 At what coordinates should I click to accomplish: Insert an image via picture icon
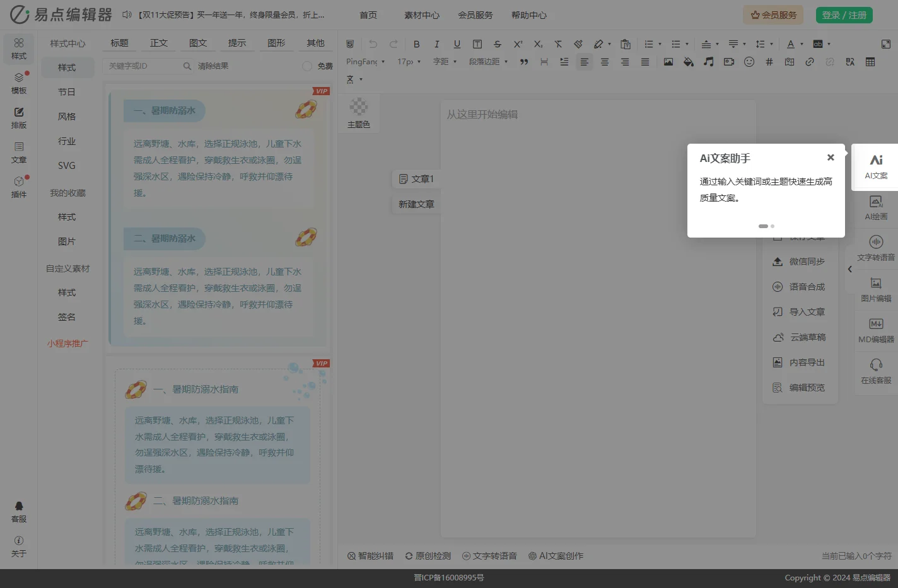pos(668,62)
